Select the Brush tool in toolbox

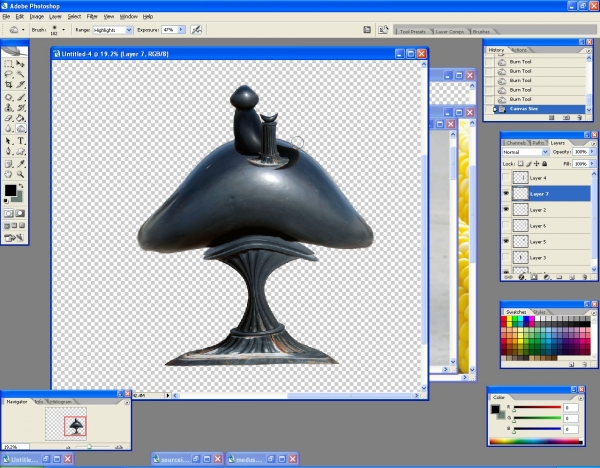point(20,98)
